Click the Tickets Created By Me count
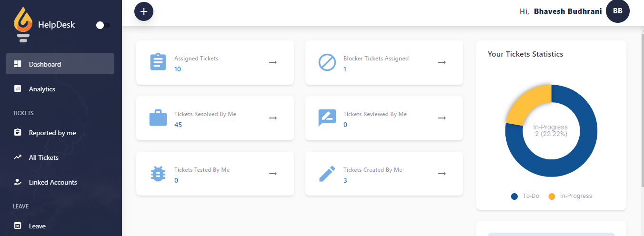 [345, 180]
